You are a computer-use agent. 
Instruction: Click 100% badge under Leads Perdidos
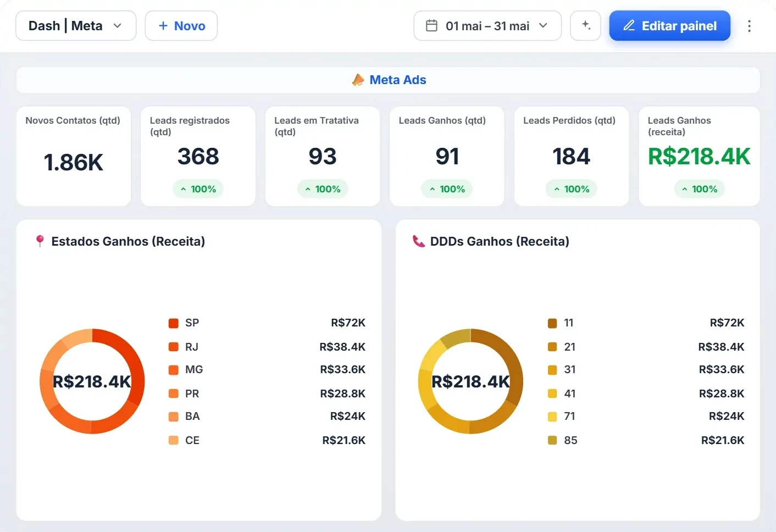(572, 189)
